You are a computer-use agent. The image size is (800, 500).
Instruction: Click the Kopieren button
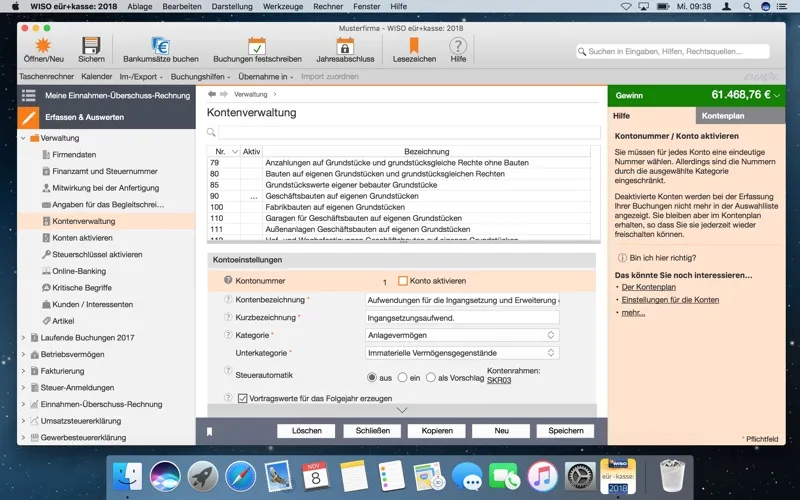[437, 431]
